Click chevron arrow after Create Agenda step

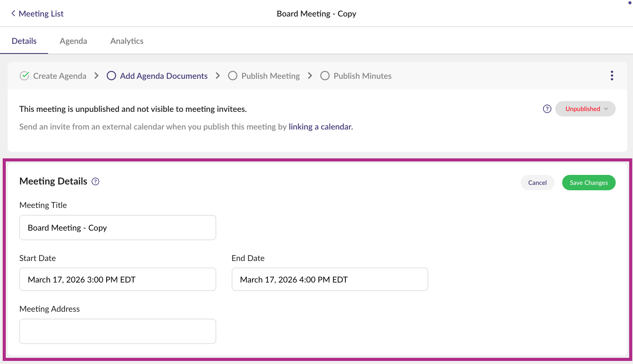pyautogui.click(x=97, y=76)
